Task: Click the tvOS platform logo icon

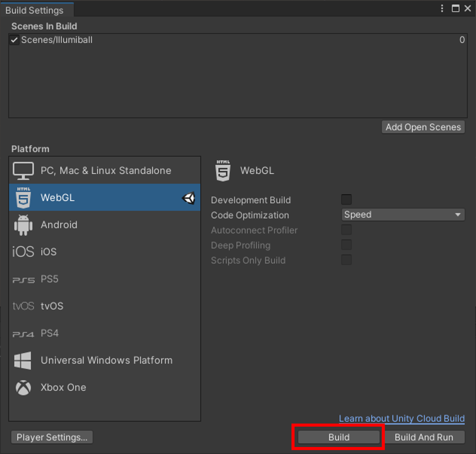Action: click(x=23, y=306)
